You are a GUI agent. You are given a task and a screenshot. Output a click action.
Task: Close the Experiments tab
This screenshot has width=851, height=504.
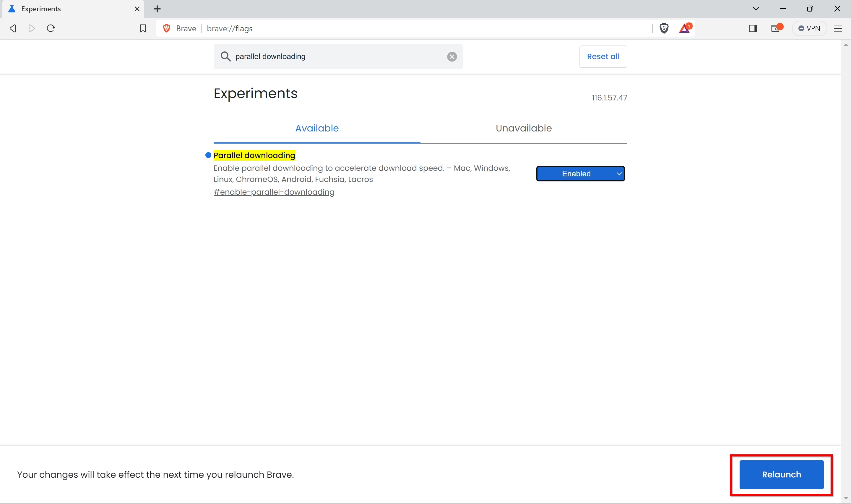click(137, 9)
